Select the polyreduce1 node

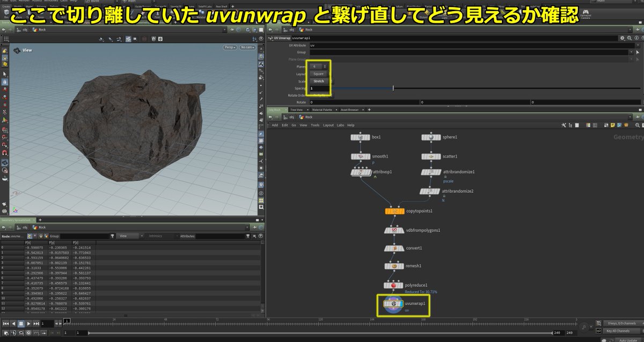[394, 286]
